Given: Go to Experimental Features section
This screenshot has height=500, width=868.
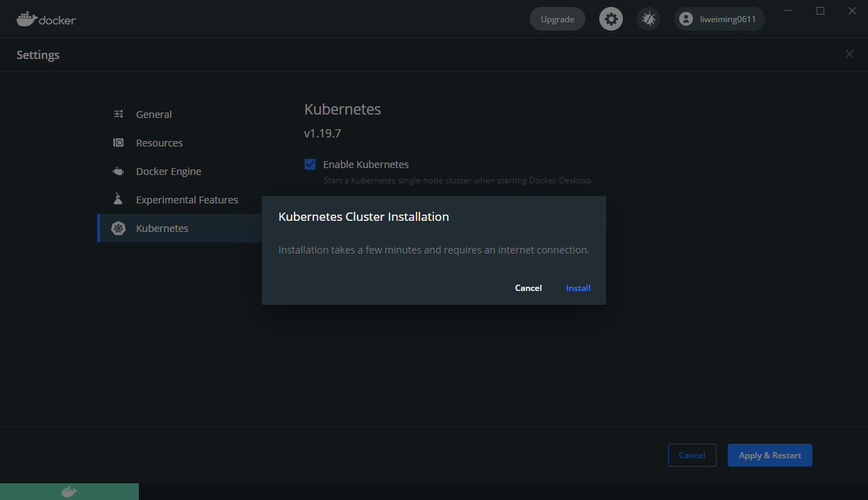Looking at the screenshot, I should pos(187,200).
